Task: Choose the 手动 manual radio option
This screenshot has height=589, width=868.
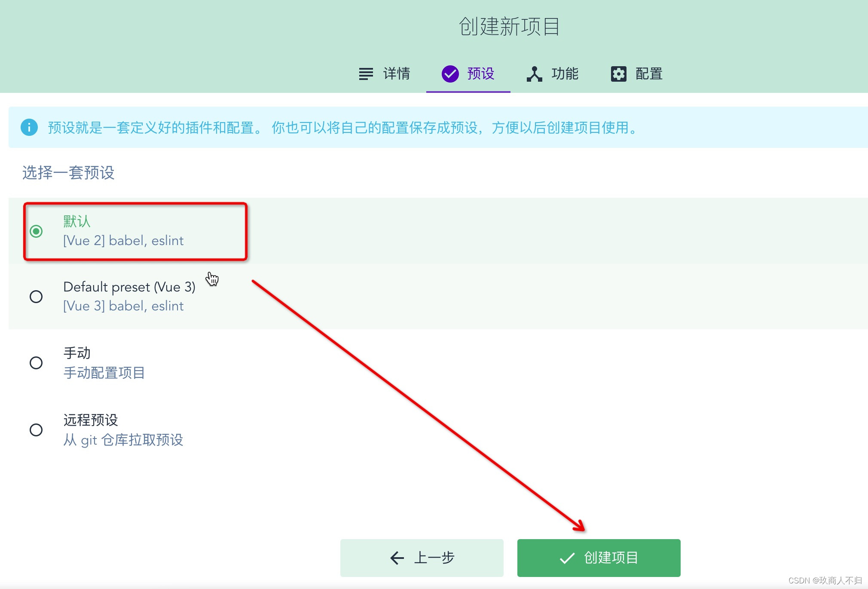Action: (x=36, y=363)
